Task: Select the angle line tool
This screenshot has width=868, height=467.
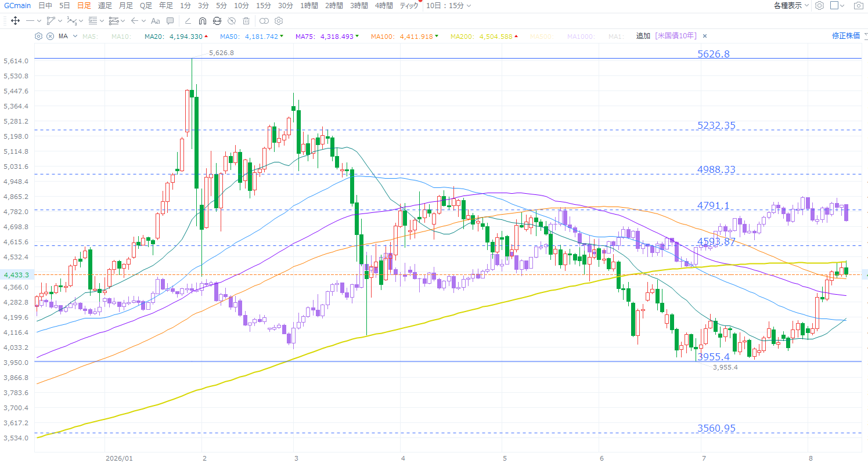Action: (188, 21)
